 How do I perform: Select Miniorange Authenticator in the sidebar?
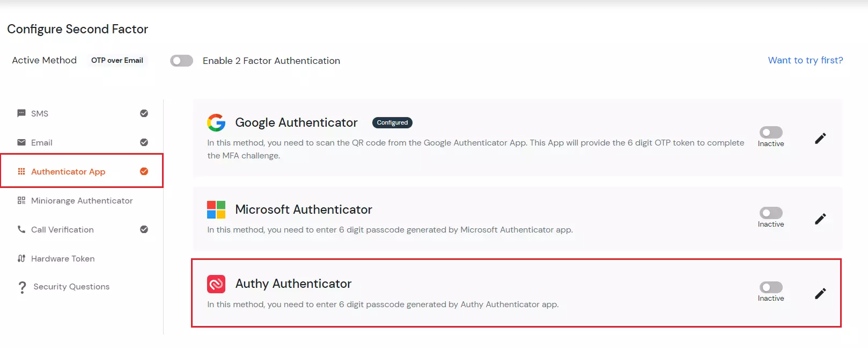[82, 200]
